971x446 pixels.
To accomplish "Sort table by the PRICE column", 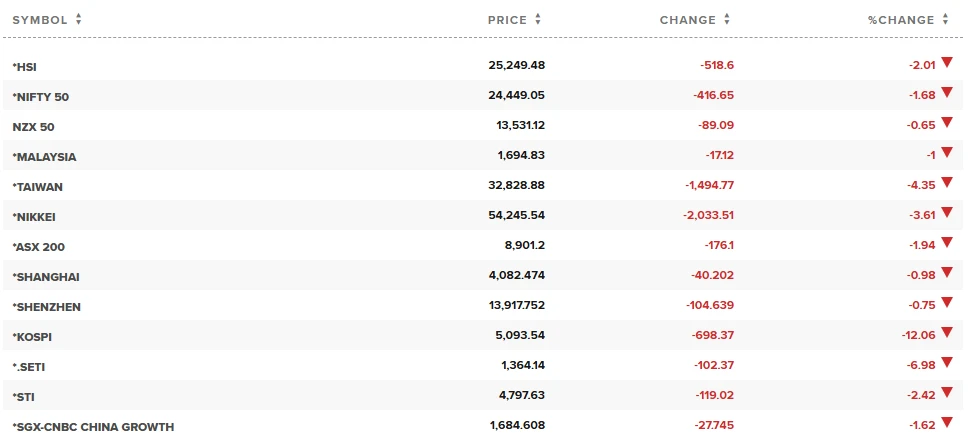I will point(514,20).
